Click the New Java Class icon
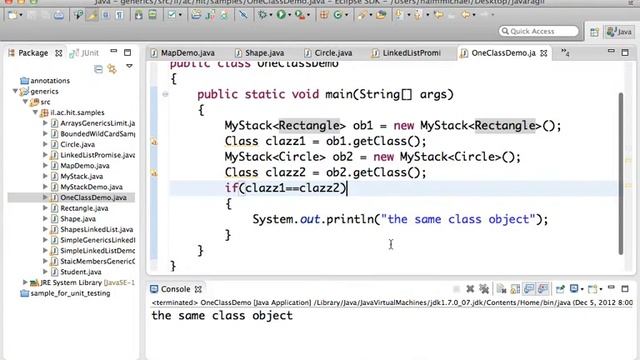 338,15
